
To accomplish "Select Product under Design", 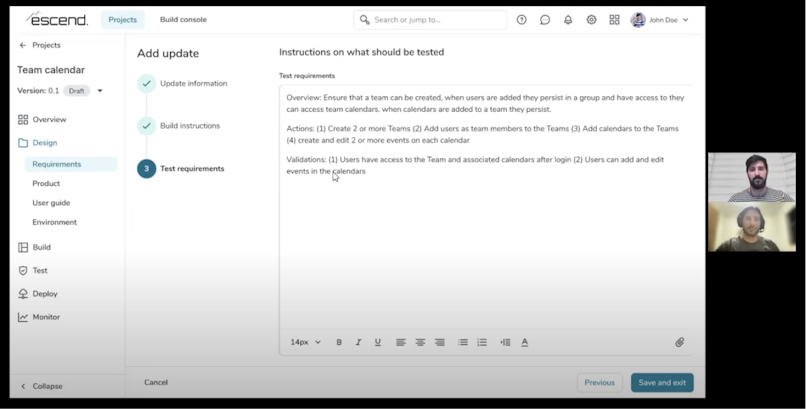I will [46, 183].
